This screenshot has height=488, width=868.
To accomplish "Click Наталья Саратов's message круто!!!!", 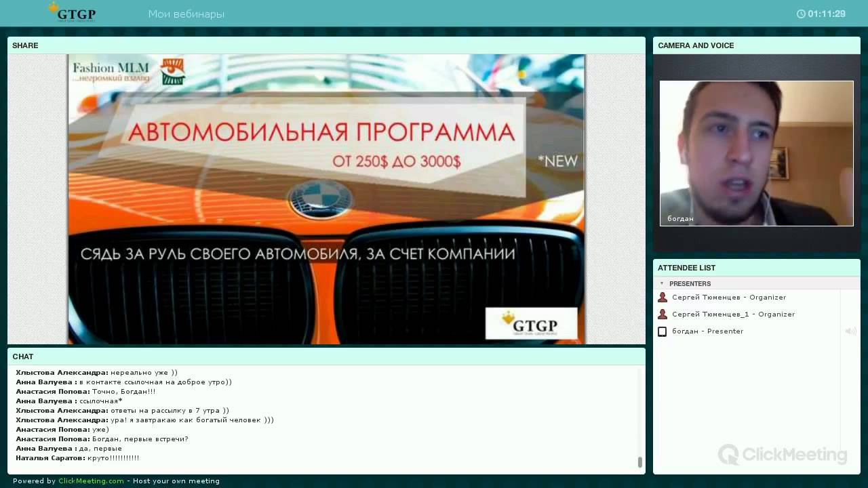I will click(x=113, y=458).
